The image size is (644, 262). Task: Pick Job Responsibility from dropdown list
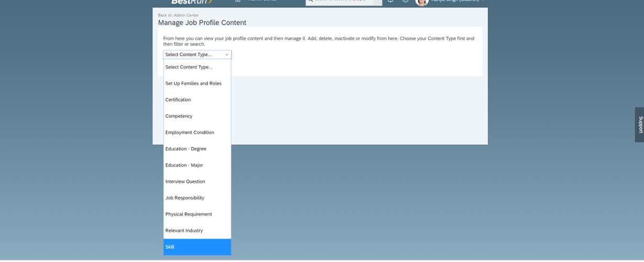197,198
